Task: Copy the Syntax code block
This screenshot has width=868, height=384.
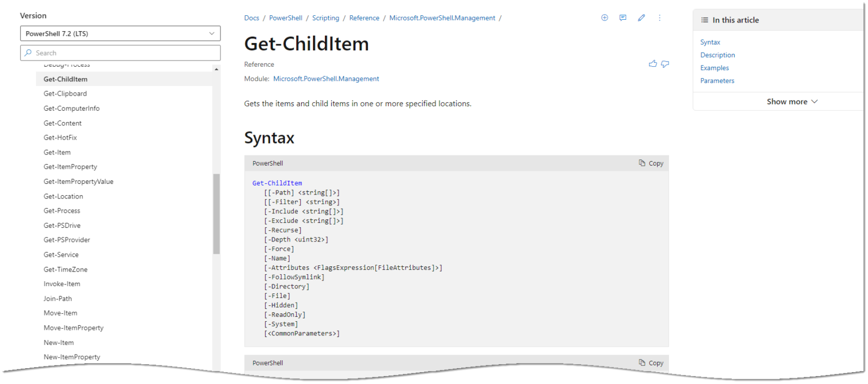Action: point(651,163)
